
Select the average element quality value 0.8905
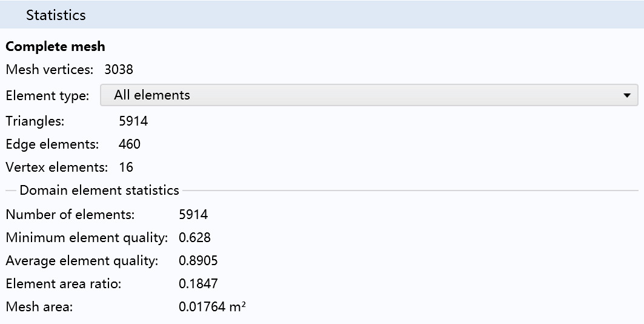click(x=198, y=261)
